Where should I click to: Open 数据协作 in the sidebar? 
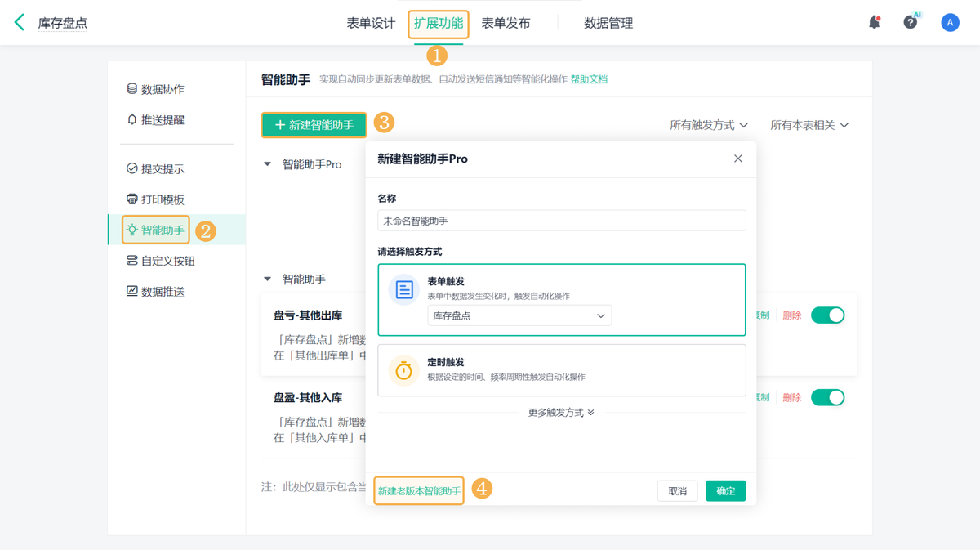tap(162, 89)
